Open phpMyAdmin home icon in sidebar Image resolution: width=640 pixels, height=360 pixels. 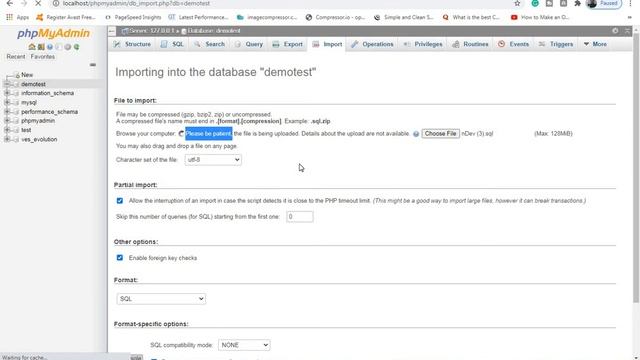pos(32,47)
